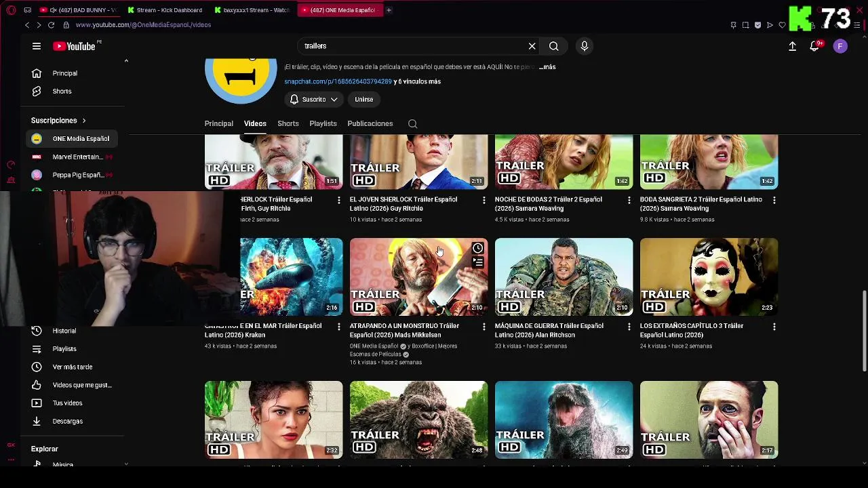Click the page vertical scrollbar thumb
Image resolution: width=868 pixels, height=488 pixels.
tap(864, 331)
